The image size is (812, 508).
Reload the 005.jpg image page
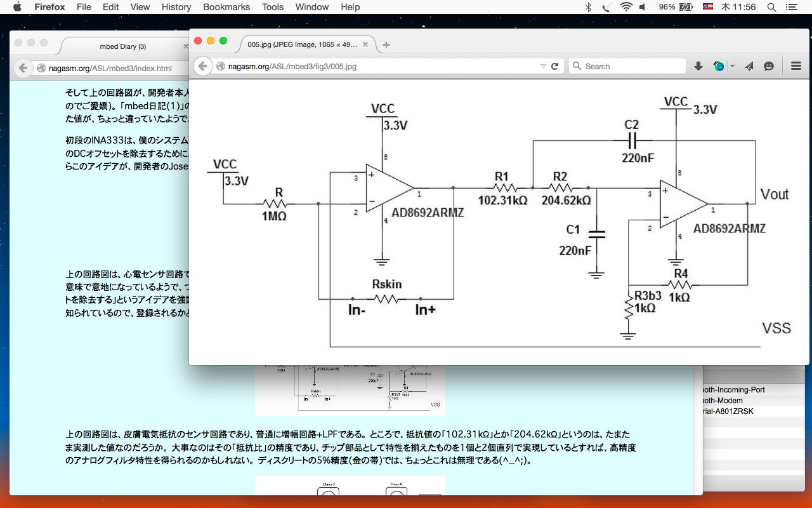coord(554,66)
